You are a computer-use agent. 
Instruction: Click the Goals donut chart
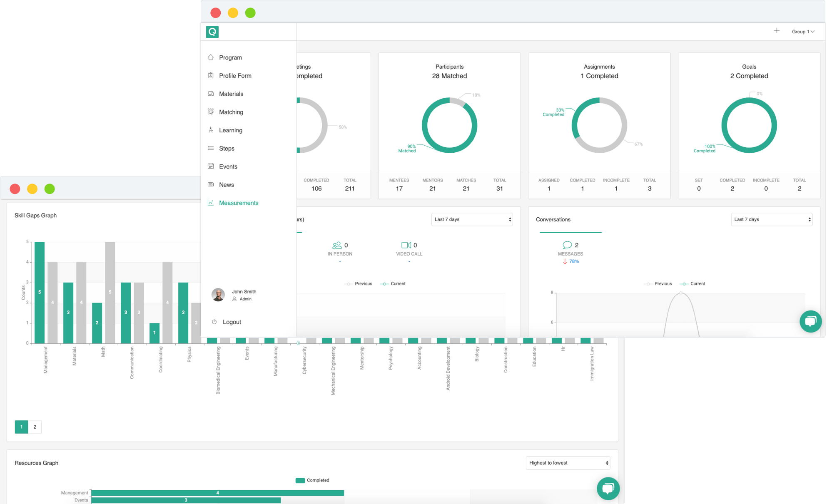(749, 125)
